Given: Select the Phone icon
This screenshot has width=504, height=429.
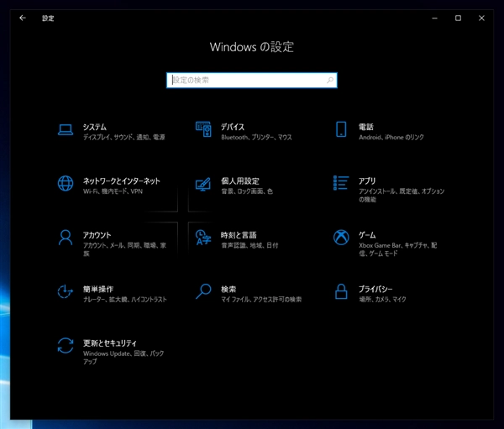Looking at the screenshot, I should [x=341, y=129].
